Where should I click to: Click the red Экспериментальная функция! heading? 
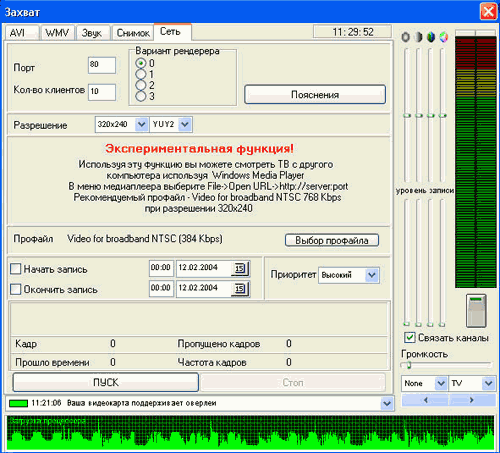[200, 148]
